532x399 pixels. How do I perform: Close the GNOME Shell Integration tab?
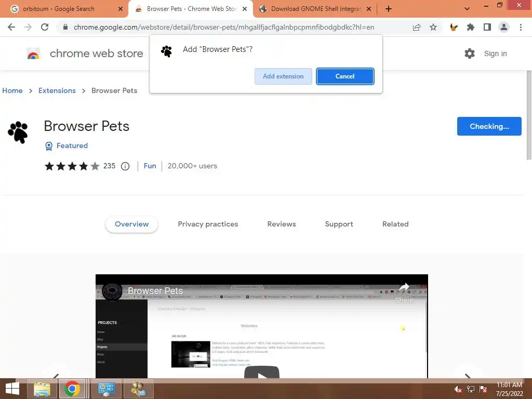369,9
